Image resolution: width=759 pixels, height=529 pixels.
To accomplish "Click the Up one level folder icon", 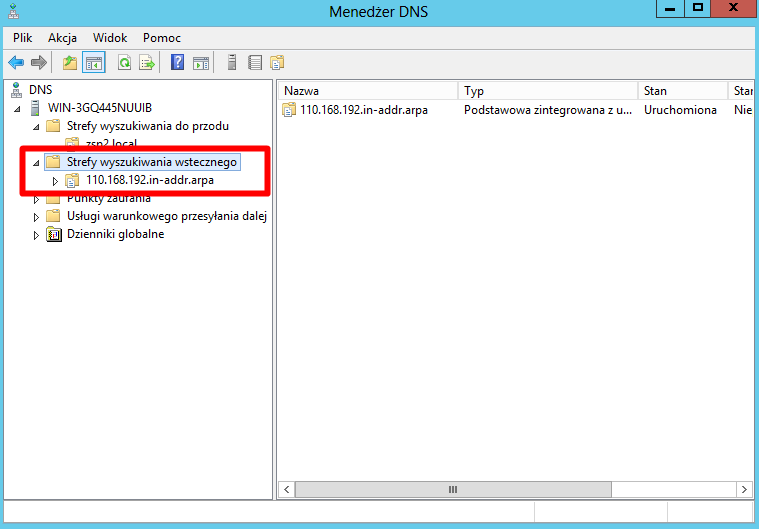I will 69,63.
